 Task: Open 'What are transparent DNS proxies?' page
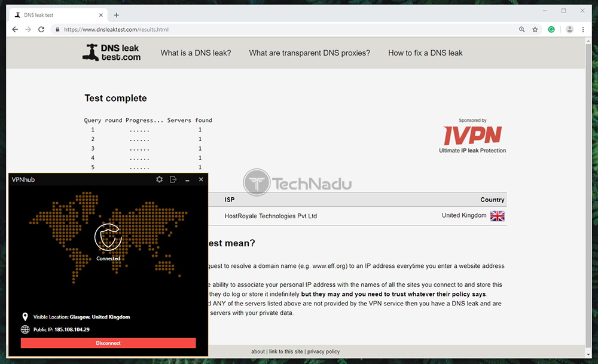point(309,53)
